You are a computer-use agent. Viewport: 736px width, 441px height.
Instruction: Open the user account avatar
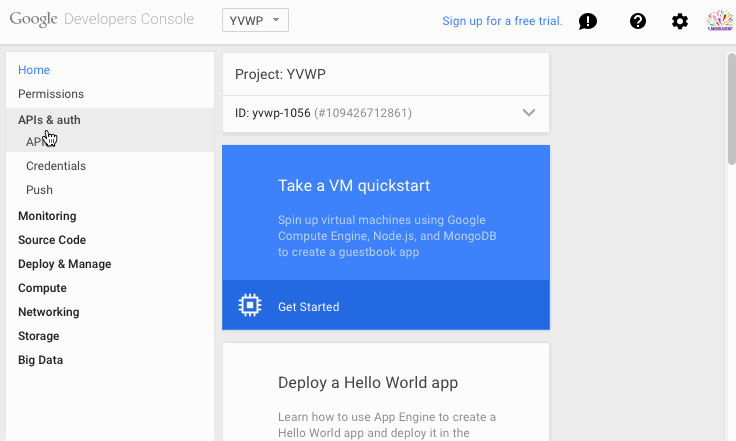[720, 21]
